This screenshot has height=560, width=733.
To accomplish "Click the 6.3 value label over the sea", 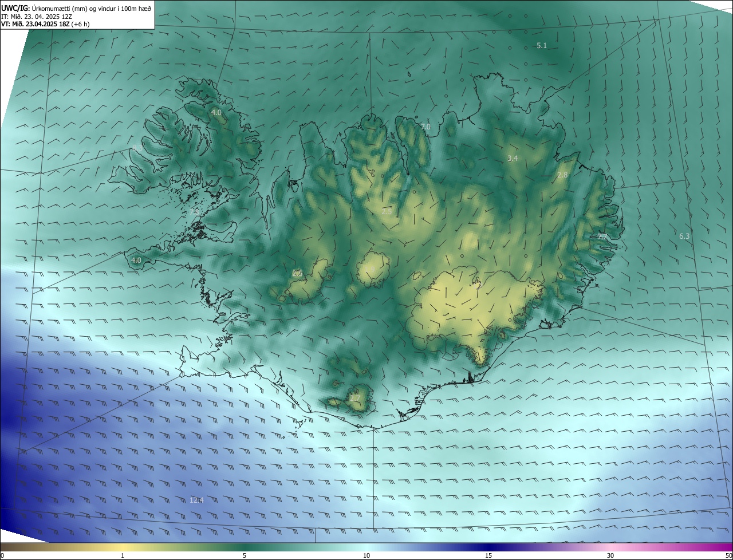I will [x=684, y=236].
